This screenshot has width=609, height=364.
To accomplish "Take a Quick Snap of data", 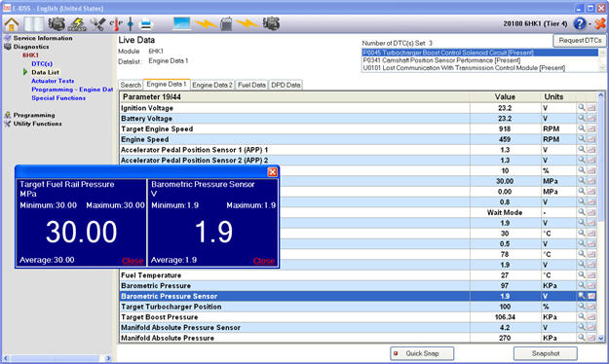I will tap(422, 353).
